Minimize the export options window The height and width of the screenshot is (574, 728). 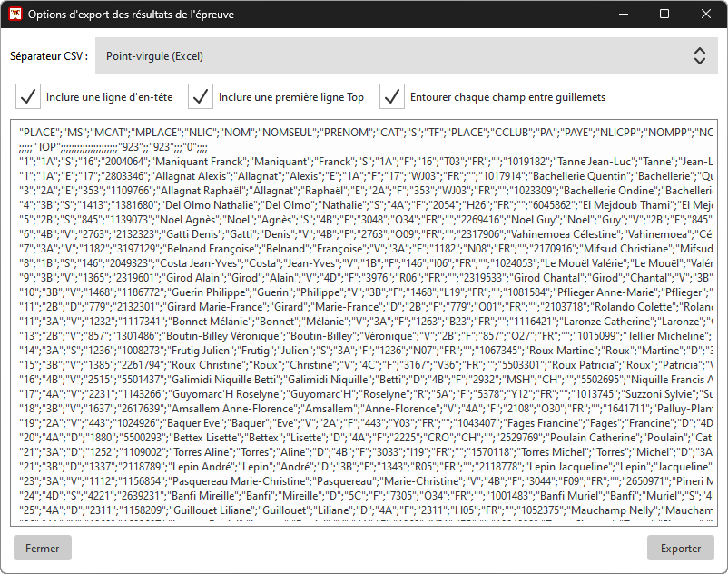pos(622,15)
